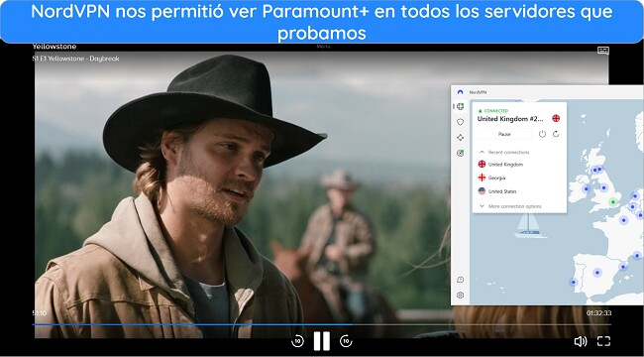Click the 51:10 elapsed time label
644x357 pixels.
(40, 313)
